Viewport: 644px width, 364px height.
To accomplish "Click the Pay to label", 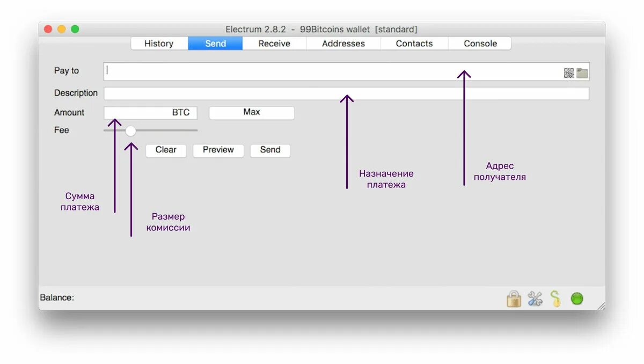I will [x=67, y=71].
